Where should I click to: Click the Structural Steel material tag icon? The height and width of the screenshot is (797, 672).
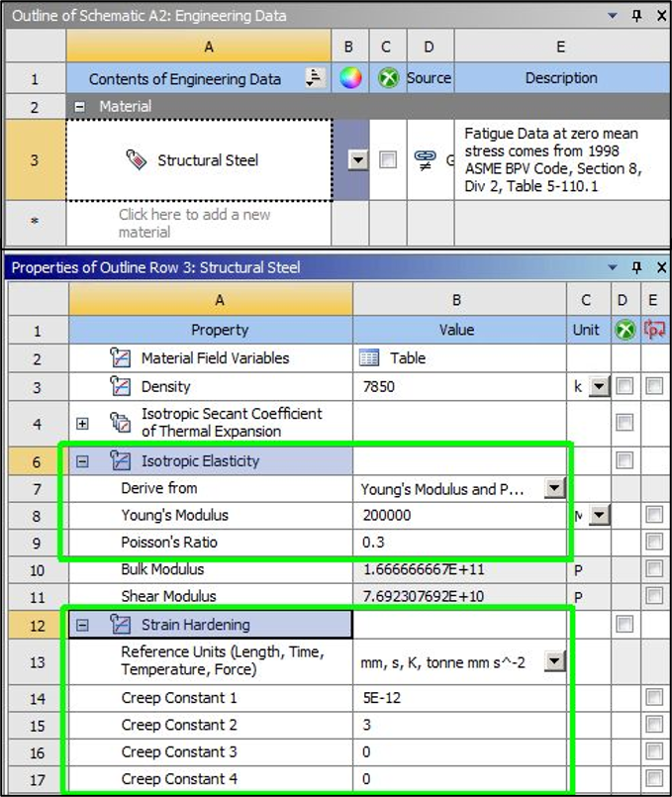point(137,159)
